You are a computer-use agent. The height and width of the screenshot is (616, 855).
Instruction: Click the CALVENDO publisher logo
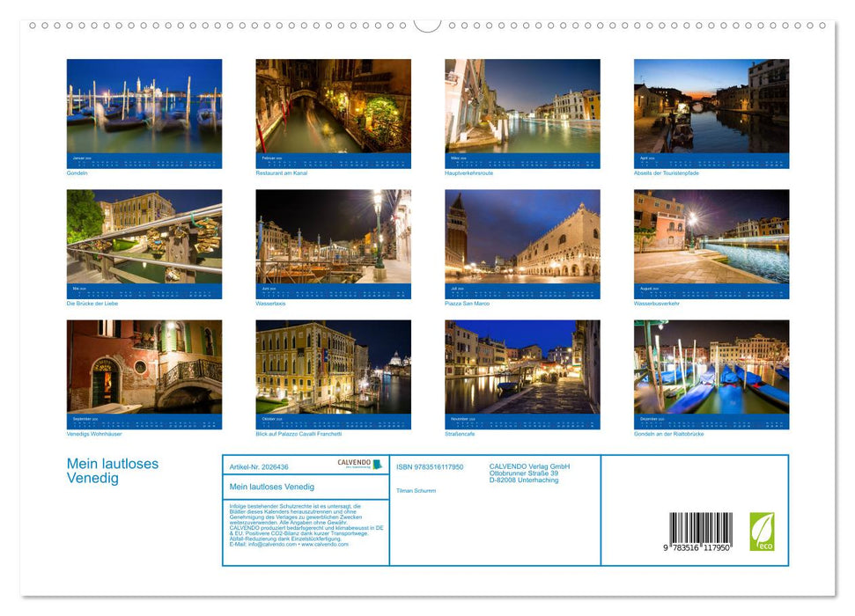[353, 462]
